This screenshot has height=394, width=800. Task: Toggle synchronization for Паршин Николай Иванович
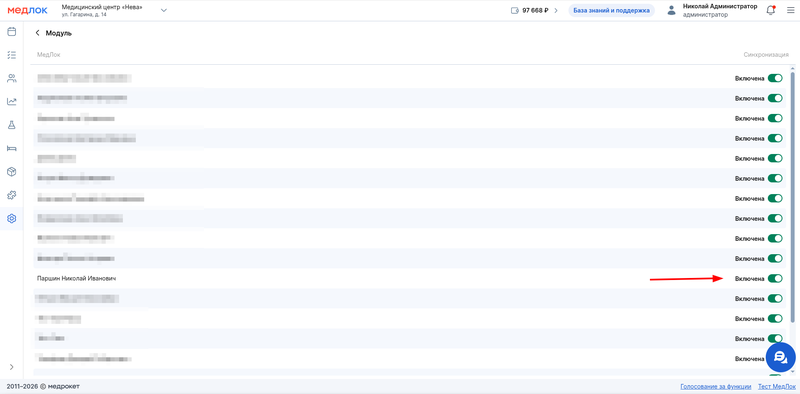775,279
